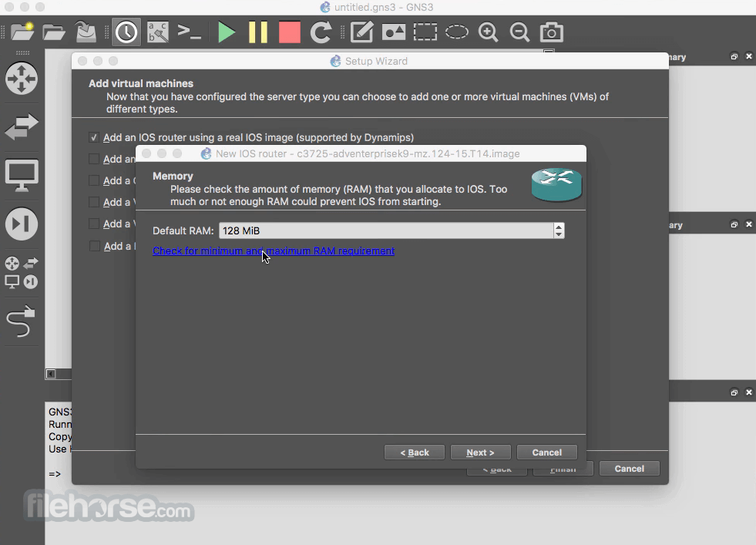Click the workspace scrollbar left arrow
The image size is (756, 545).
[51, 374]
